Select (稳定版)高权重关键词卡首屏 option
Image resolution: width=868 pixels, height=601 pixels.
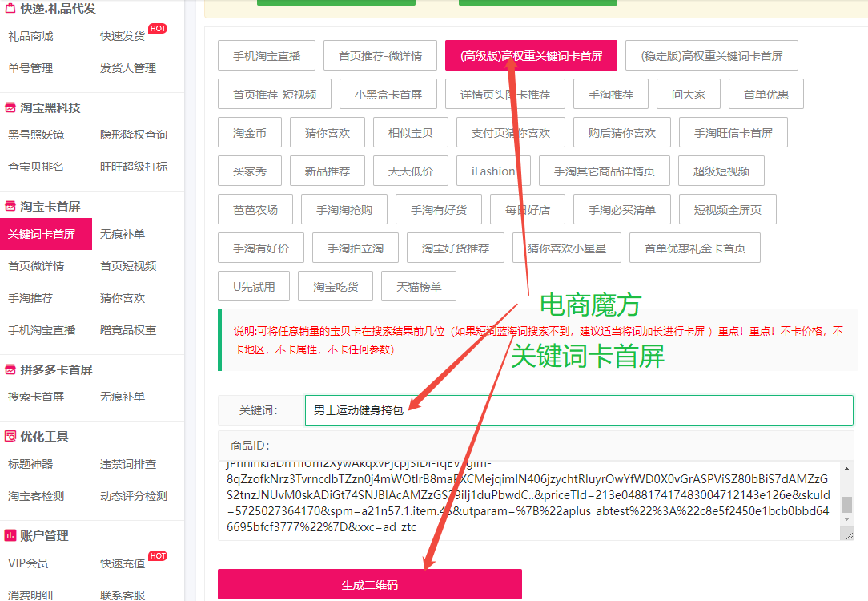point(712,55)
